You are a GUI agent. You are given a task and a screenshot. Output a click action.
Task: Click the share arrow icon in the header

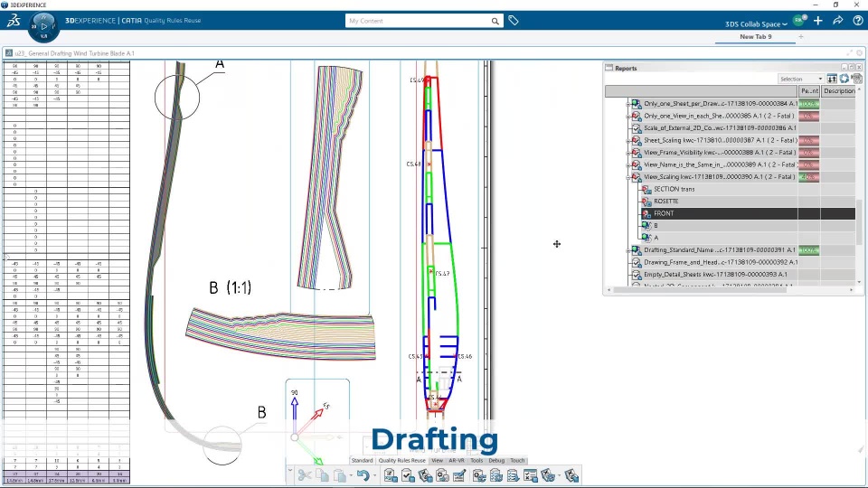(x=838, y=21)
